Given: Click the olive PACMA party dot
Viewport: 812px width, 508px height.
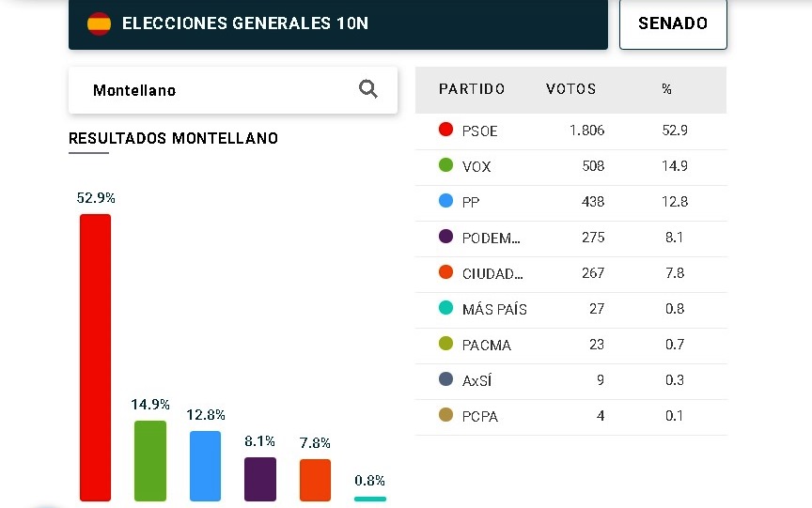Looking at the screenshot, I should click(x=446, y=344).
